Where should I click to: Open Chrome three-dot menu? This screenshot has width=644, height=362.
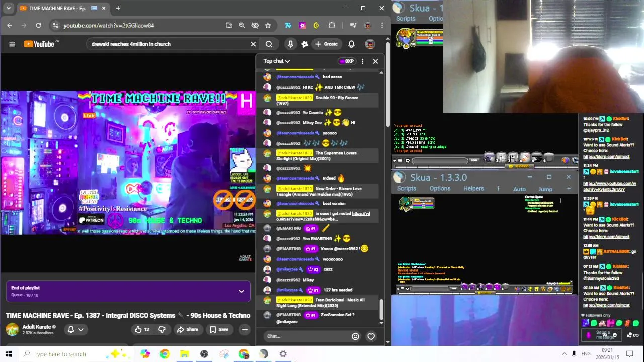click(x=382, y=25)
